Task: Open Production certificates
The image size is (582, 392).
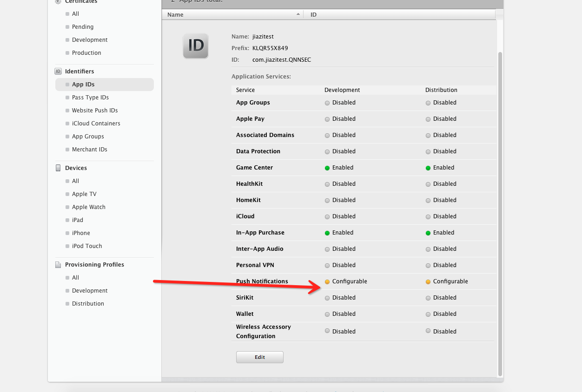Action: tap(86, 53)
